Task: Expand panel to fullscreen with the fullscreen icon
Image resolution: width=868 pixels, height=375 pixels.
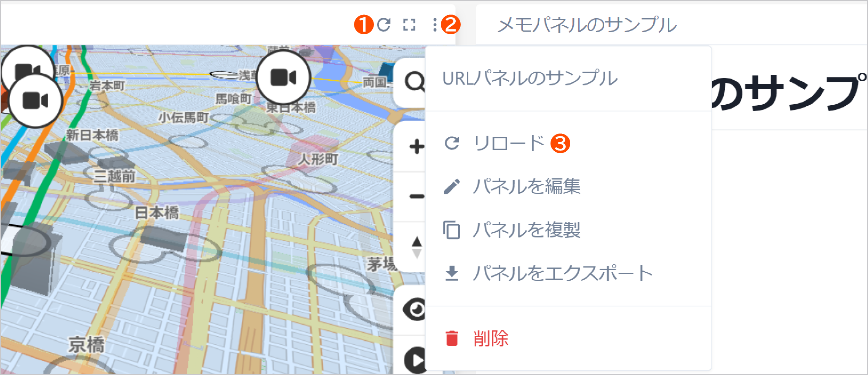Action: click(x=409, y=25)
